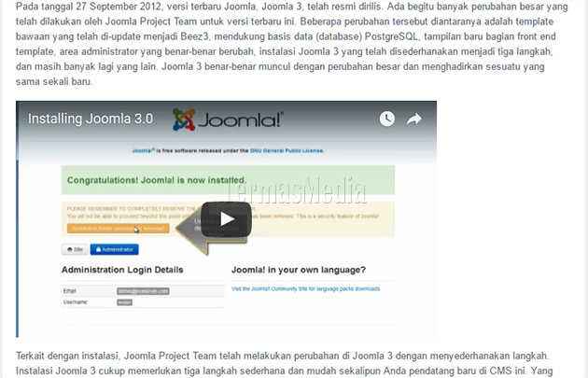Click the blue Administrator button in video
The height and width of the screenshot is (378, 588).
[115, 249]
